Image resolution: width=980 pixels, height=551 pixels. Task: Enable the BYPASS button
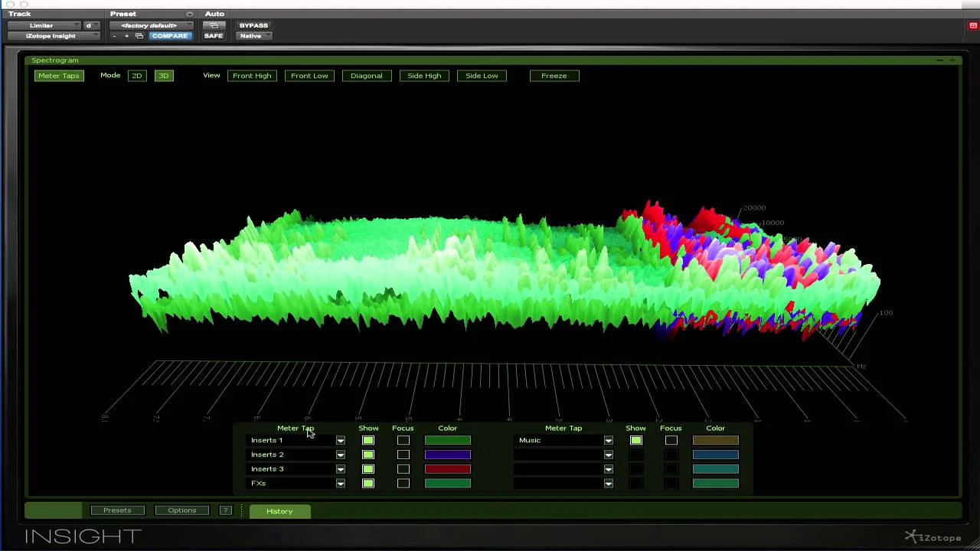(x=253, y=25)
